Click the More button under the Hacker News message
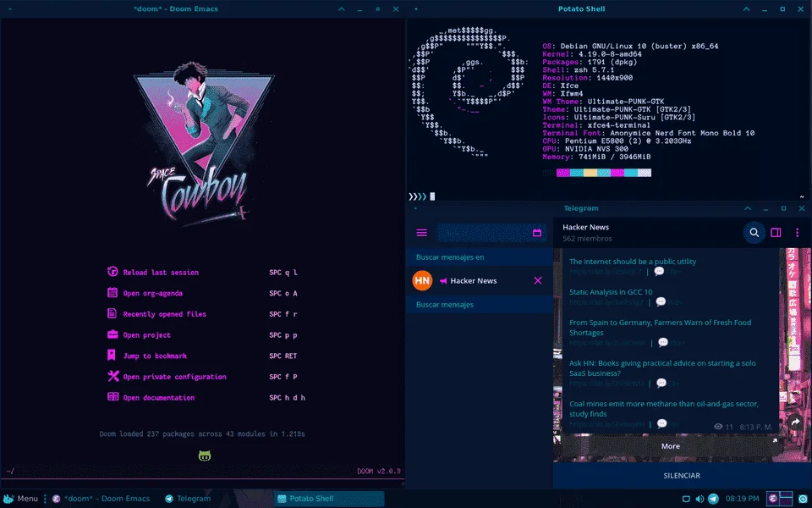 coord(670,446)
